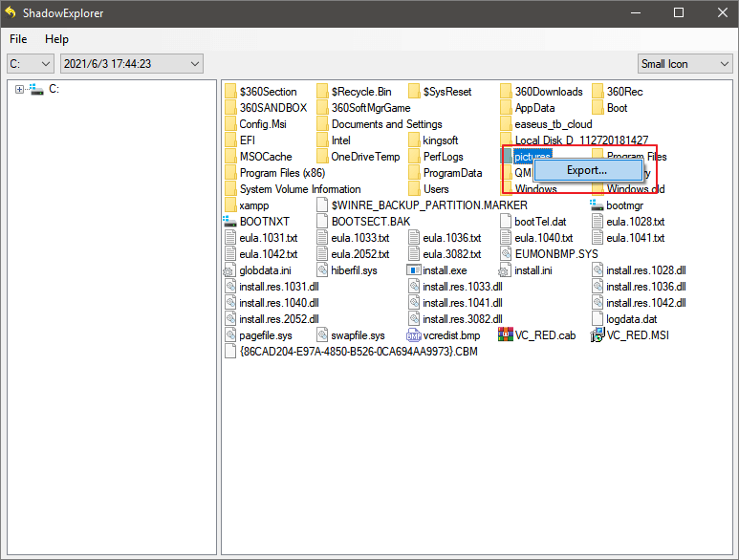The height and width of the screenshot is (560, 739).
Task: Click the System Volume Information folder
Action: (299, 189)
